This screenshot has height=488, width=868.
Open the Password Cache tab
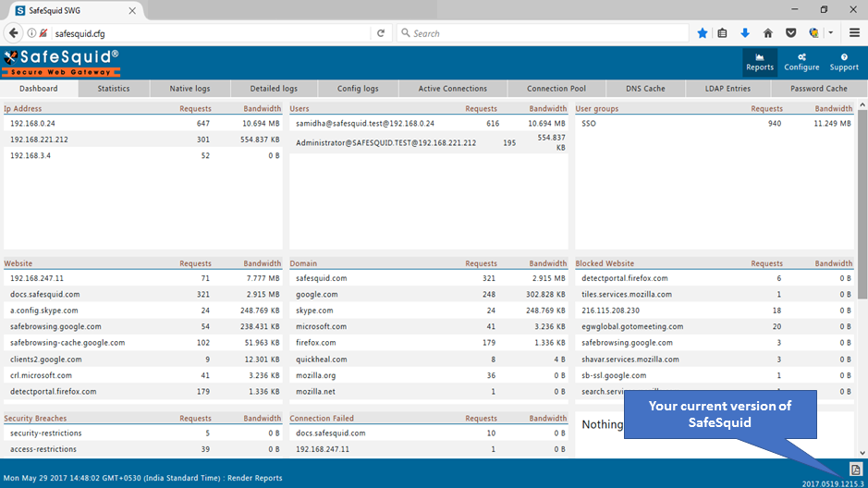click(x=819, y=89)
